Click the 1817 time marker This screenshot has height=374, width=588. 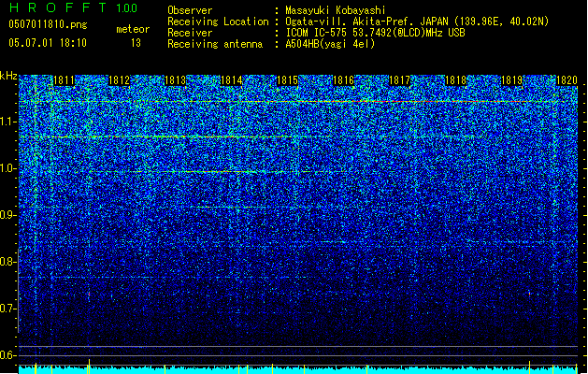(x=400, y=80)
